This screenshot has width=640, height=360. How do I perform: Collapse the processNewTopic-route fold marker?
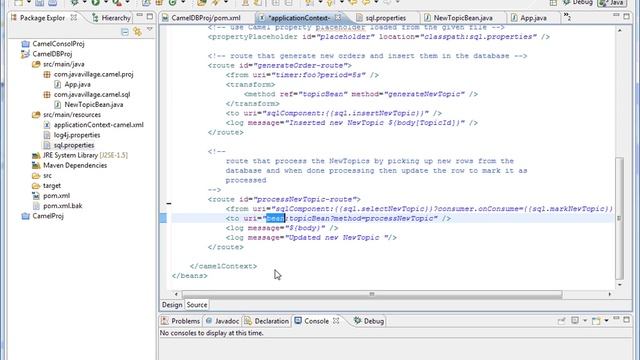(x=169, y=203)
